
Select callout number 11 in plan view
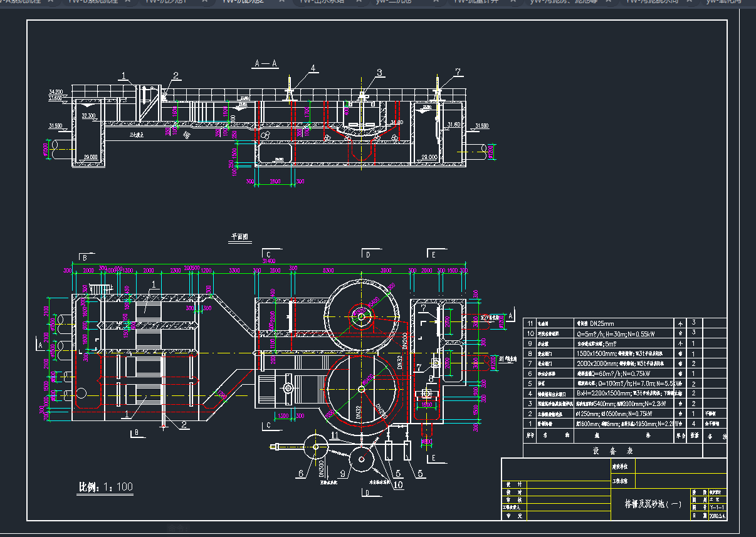[335, 435]
